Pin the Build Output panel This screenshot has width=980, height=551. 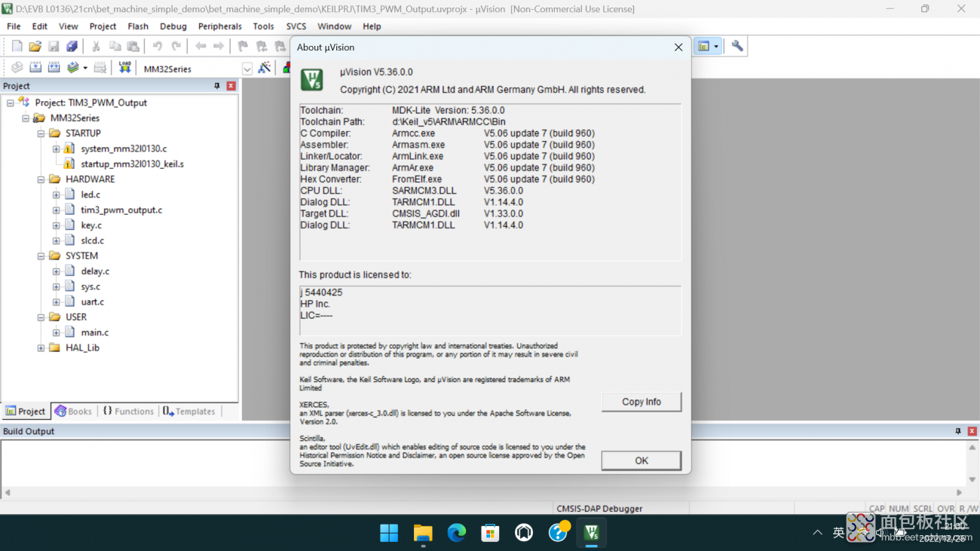click(958, 431)
